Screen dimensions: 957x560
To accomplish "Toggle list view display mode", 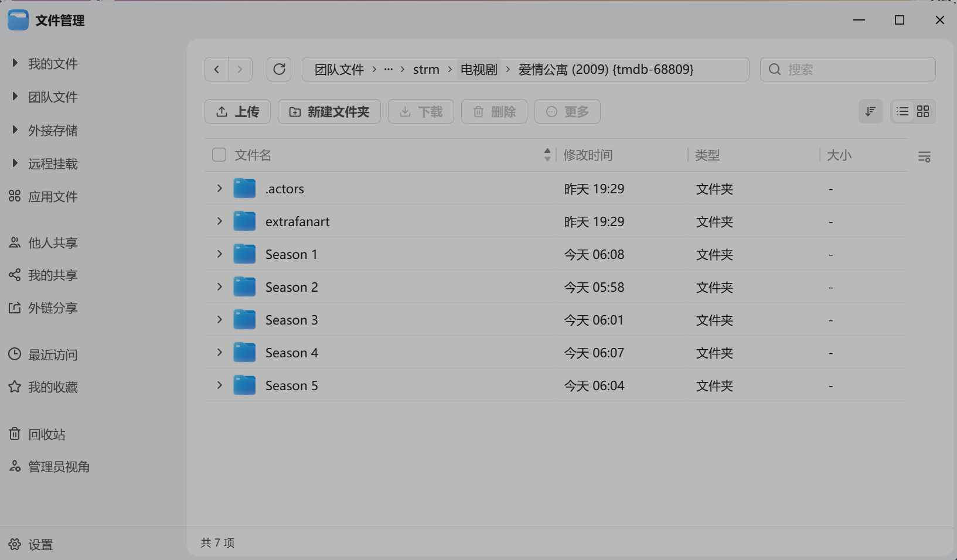I will [x=902, y=111].
